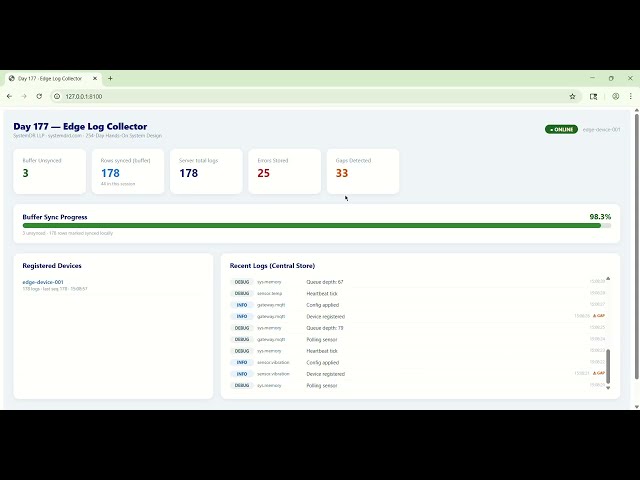Click the browser forward arrow
The height and width of the screenshot is (480, 640).
tap(24, 96)
